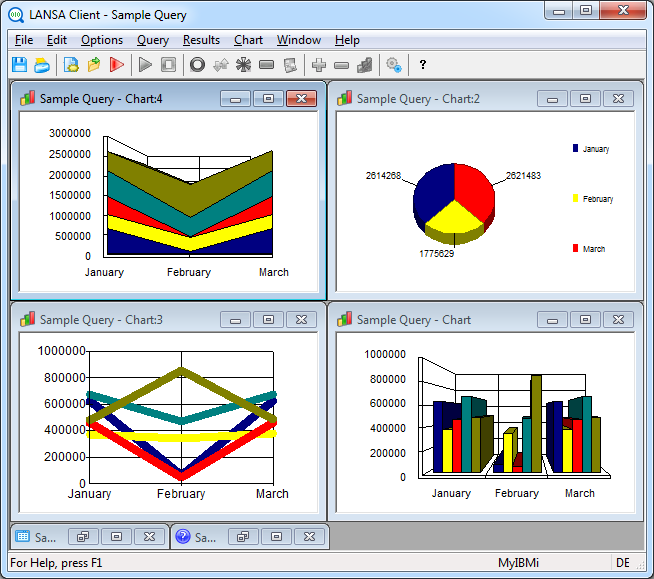This screenshot has width=654, height=579.
Task: Open the Window menu
Action: (x=299, y=40)
